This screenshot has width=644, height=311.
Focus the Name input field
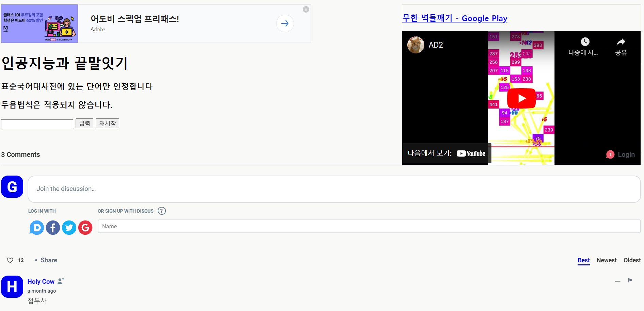pyautogui.click(x=369, y=226)
